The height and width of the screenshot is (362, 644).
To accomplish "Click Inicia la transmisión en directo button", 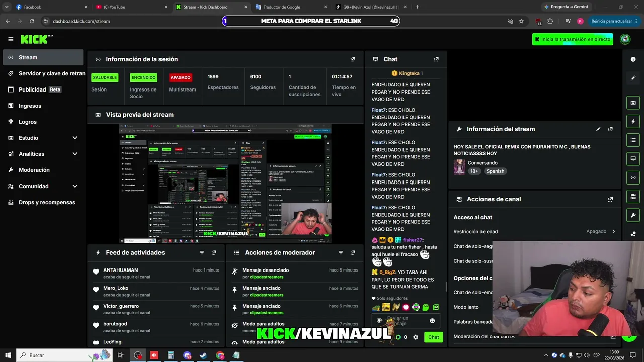I will tap(573, 39).
